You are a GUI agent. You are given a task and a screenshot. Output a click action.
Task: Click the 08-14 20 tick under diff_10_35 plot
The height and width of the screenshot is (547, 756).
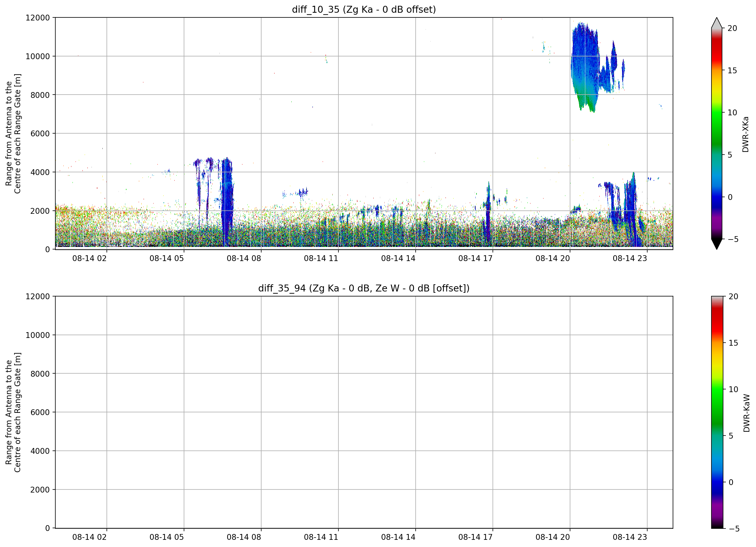(x=553, y=259)
